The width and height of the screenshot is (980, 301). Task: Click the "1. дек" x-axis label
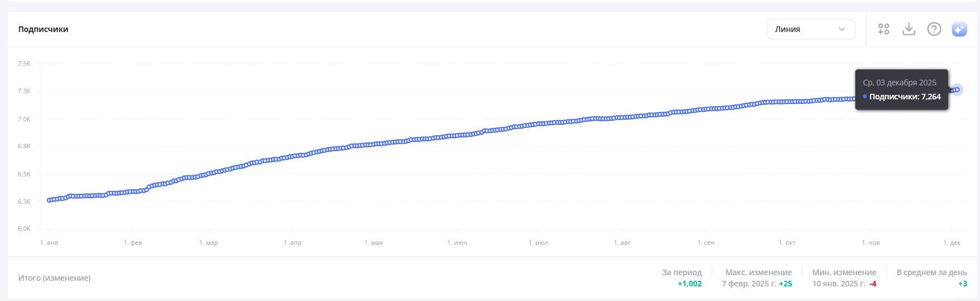951,243
